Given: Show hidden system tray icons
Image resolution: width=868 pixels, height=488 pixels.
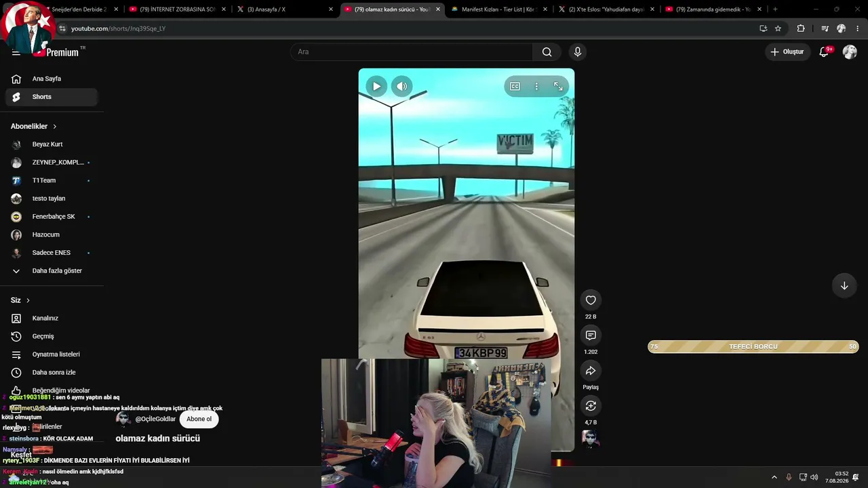Looking at the screenshot, I should tap(774, 477).
